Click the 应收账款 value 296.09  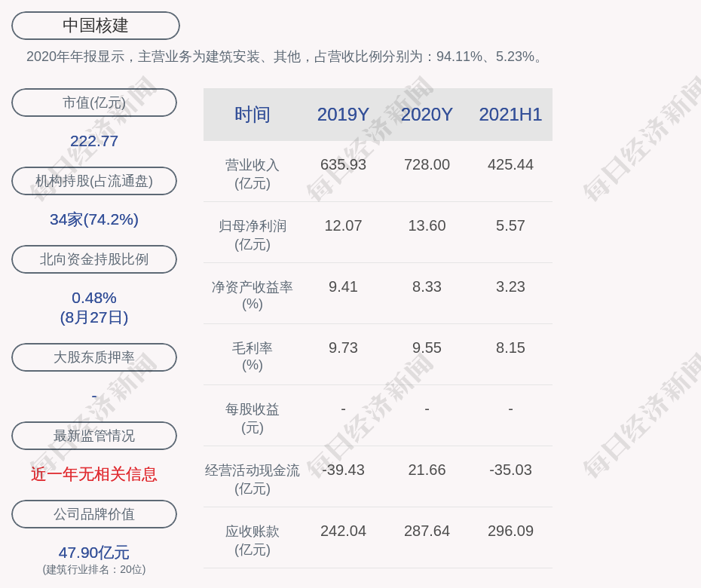coord(510,531)
